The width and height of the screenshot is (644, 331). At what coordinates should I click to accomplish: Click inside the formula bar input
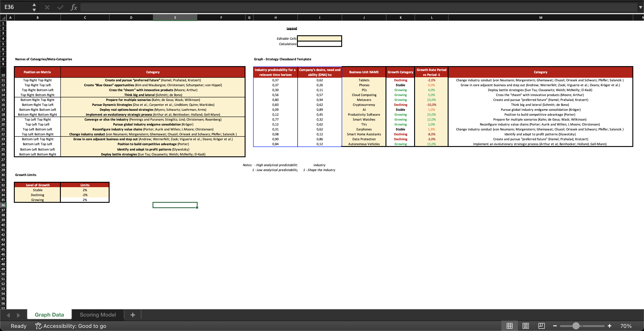point(359,7)
